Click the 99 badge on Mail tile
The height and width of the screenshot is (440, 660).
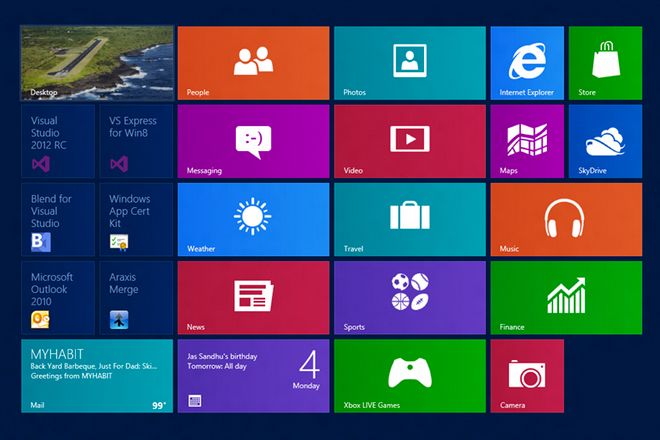(158, 405)
